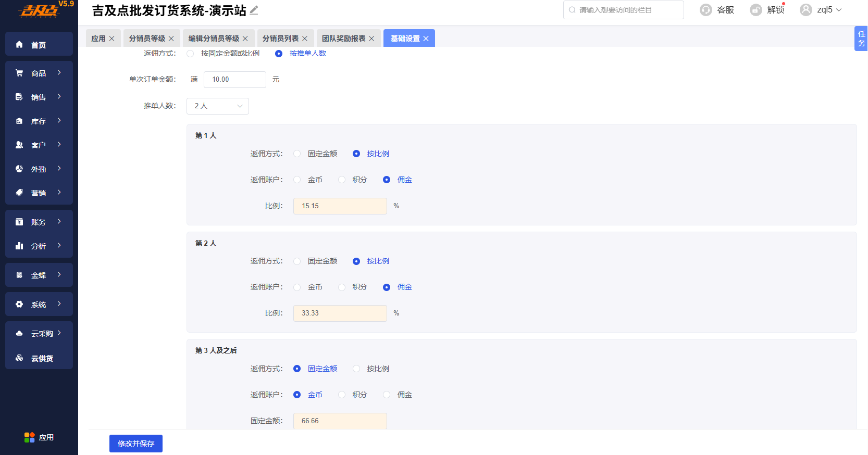Click the pencil icon to edit the site title
Screen dimensions: 868x455
click(x=254, y=10)
